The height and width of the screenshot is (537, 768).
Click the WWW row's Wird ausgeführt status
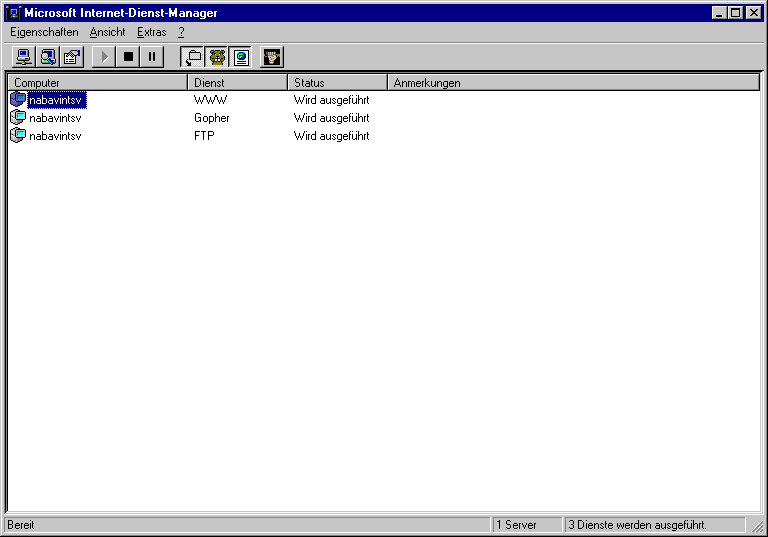pos(332,100)
